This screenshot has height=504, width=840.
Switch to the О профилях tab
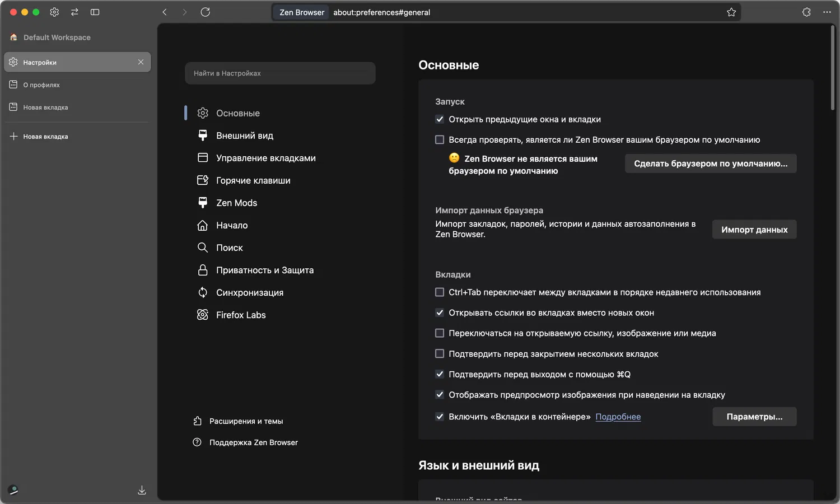click(x=41, y=85)
